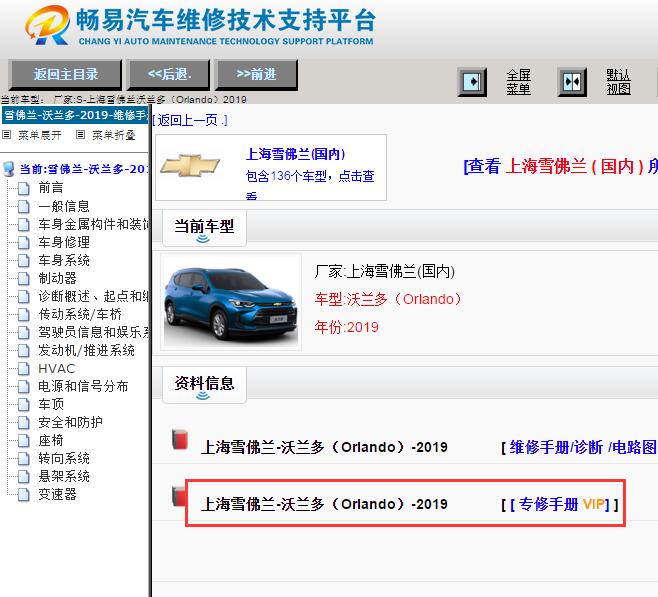The width and height of the screenshot is (658, 597).
Task: Click the page icon beside 传动系统/车桥
Action: 24,314
